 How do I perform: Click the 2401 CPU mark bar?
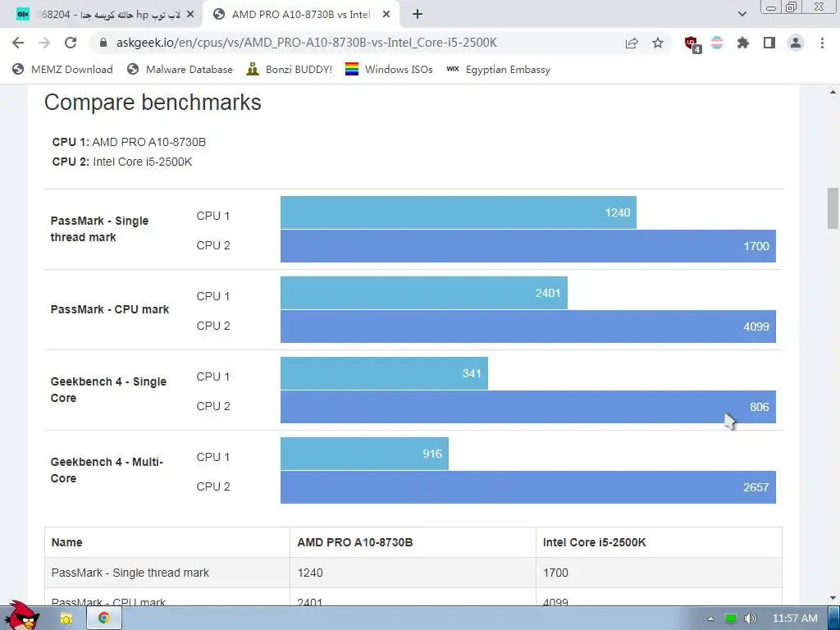point(424,293)
